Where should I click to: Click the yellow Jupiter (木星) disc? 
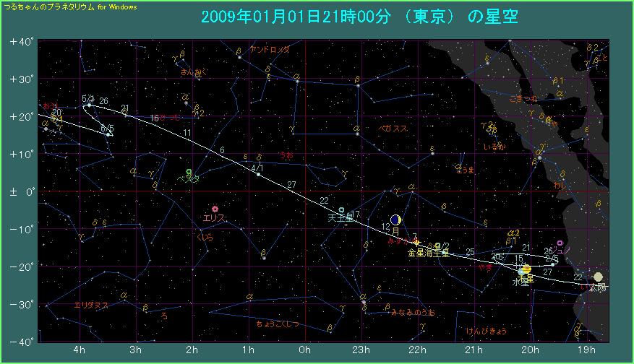[x=527, y=269]
